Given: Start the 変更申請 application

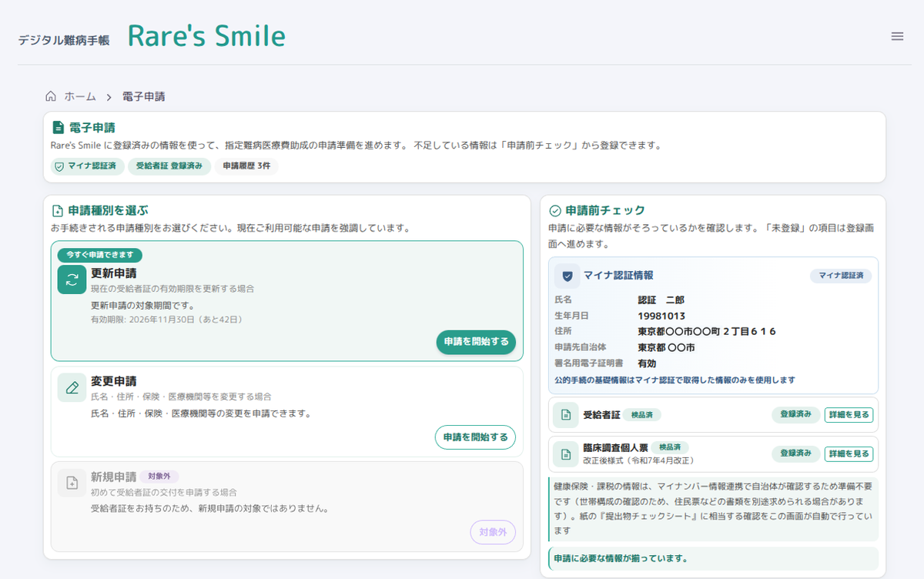Looking at the screenshot, I should point(475,437).
